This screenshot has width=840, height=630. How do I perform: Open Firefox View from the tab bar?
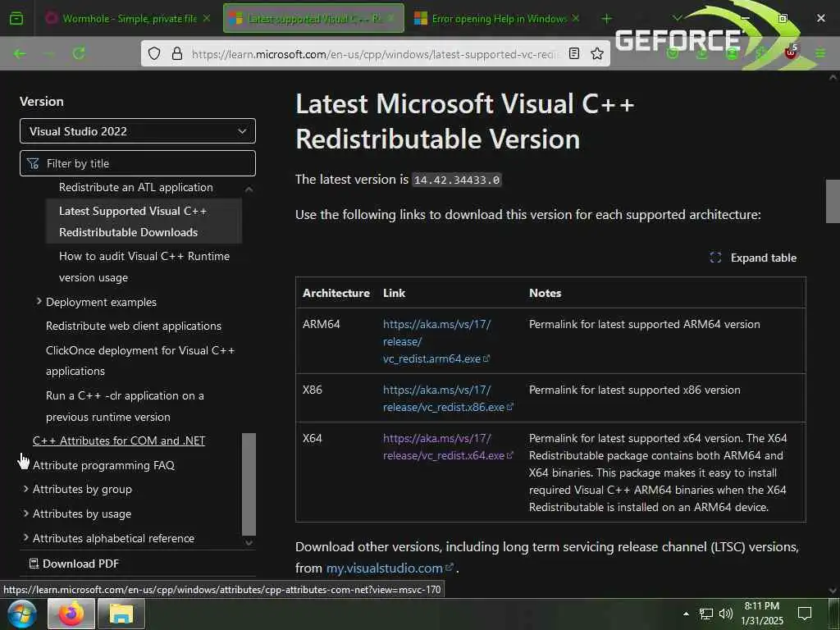click(x=16, y=19)
